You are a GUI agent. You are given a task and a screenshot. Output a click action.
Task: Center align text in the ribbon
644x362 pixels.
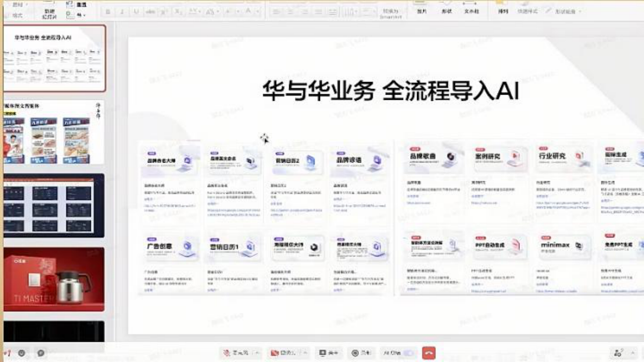coord(290,11)
